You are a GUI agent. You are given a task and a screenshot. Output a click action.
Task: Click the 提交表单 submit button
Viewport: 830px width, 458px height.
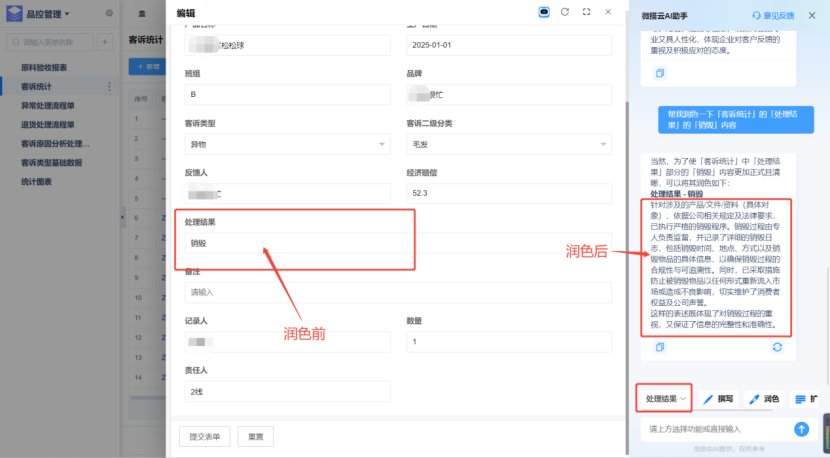(204, 436)
